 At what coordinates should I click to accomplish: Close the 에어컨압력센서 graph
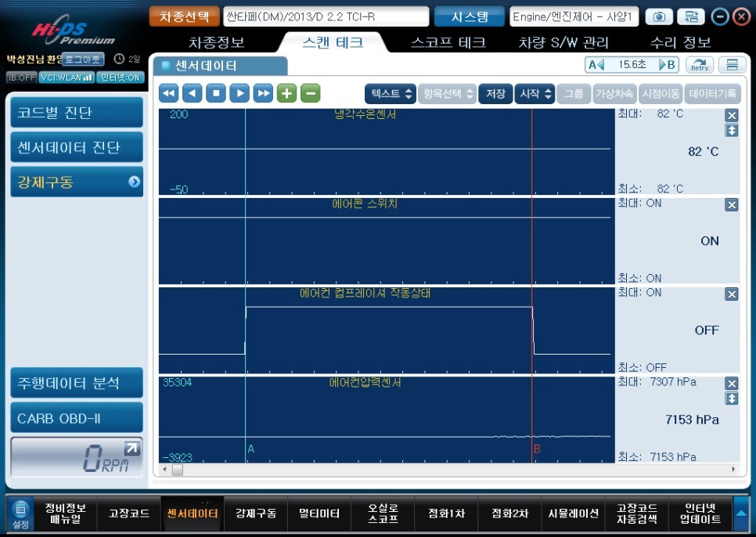[732, 384]
